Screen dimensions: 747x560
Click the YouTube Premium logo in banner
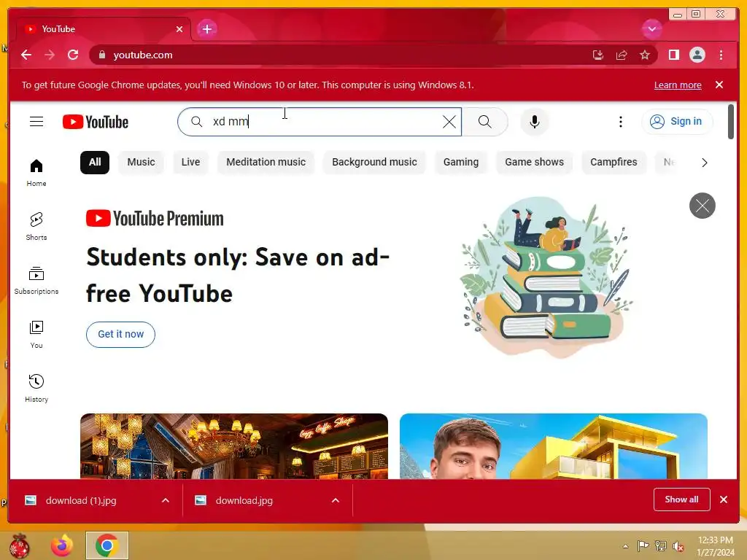point(155,219)
